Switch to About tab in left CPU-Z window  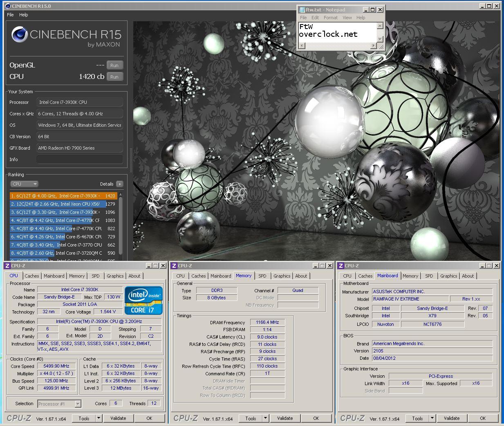click(x=134, y=276)
